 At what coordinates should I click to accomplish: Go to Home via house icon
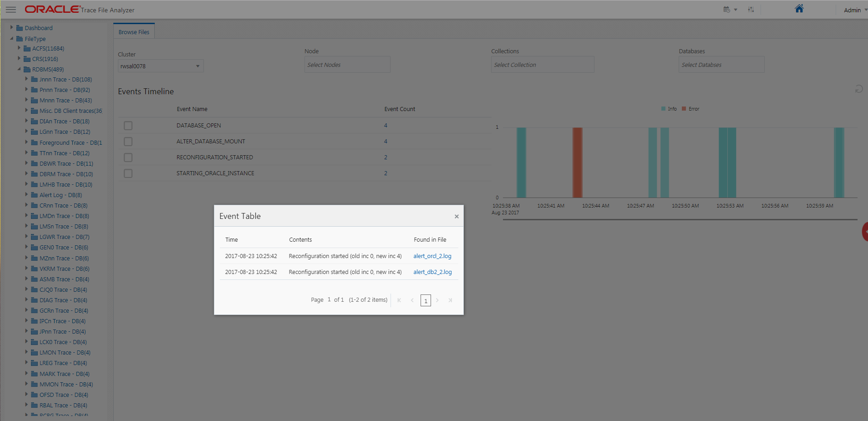[799, 9]
